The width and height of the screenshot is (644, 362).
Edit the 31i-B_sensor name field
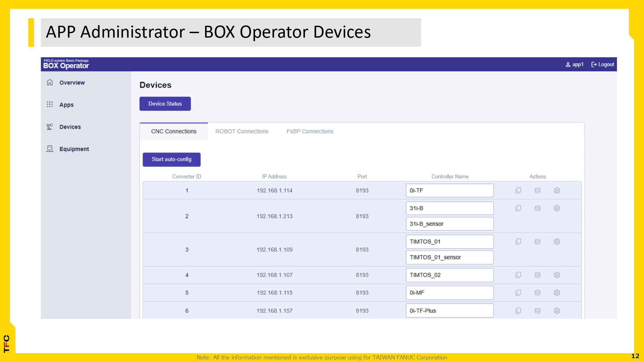tap(450, 224)
